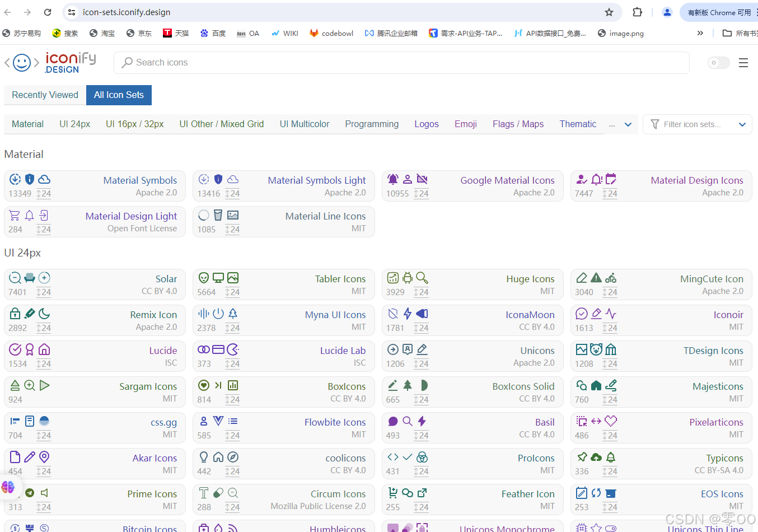Viewport: 758px width, 532px height.
Task: Open the Chrome extensions puzzle icon
Action: point(637,12)
